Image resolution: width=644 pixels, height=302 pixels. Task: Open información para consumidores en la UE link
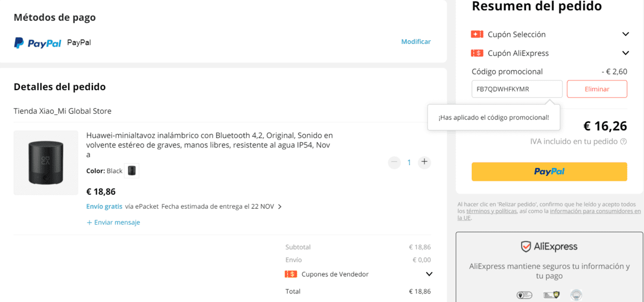[x=549, y=215]
